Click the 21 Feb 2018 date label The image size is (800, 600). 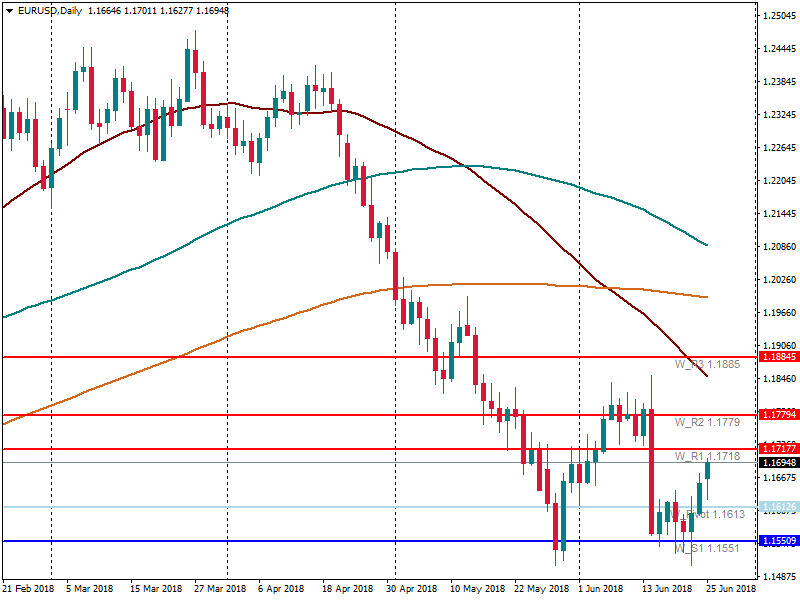point(28,589)
